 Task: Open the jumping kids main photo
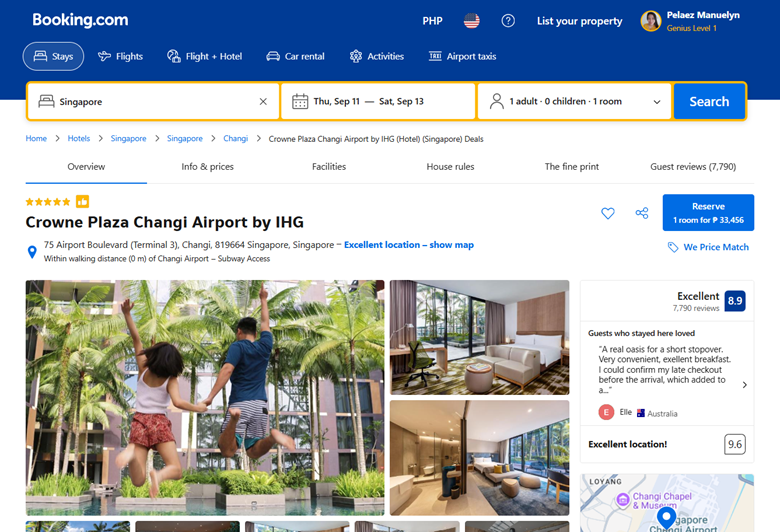click(205, 397)
